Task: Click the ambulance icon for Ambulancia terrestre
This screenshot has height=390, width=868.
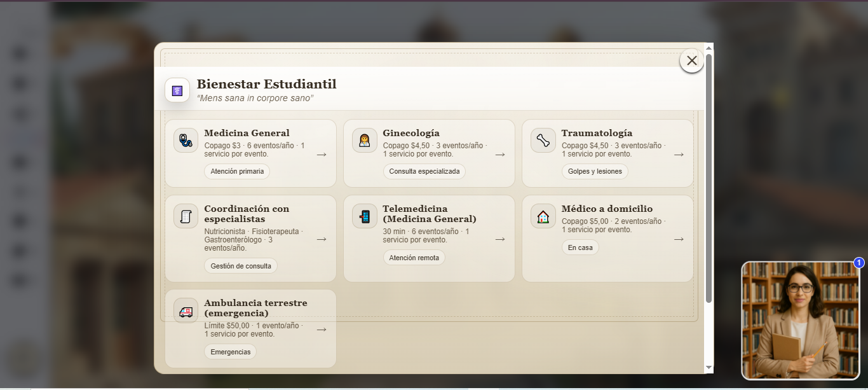Action: pyautogui.click(x=186, y=310)
